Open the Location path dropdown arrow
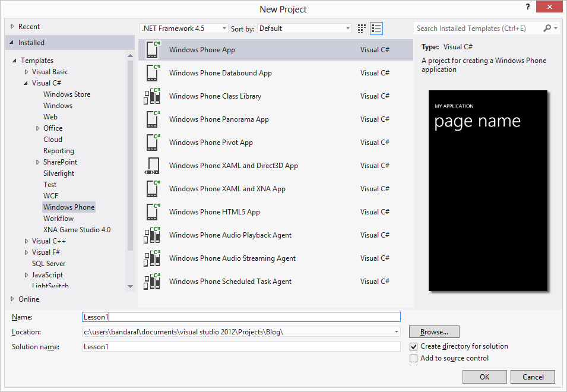Screen dimensions: 567x392 point(397,331)
